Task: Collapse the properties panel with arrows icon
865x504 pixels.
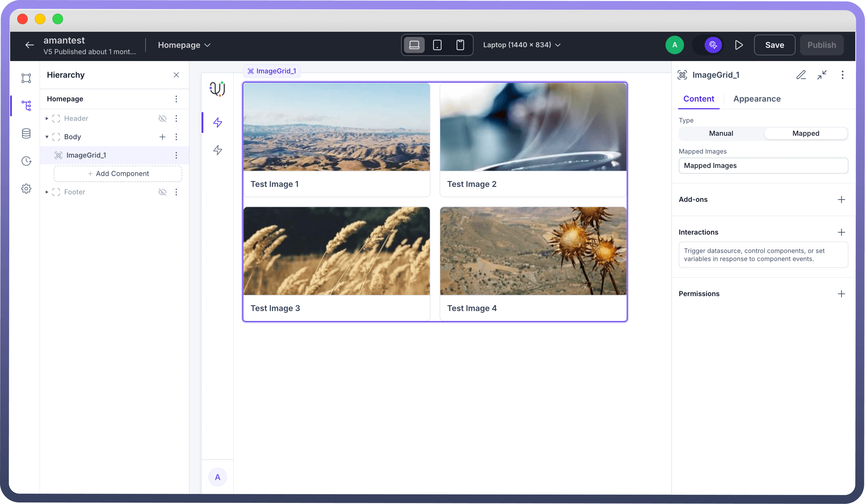Action: (x=822, y=75)
